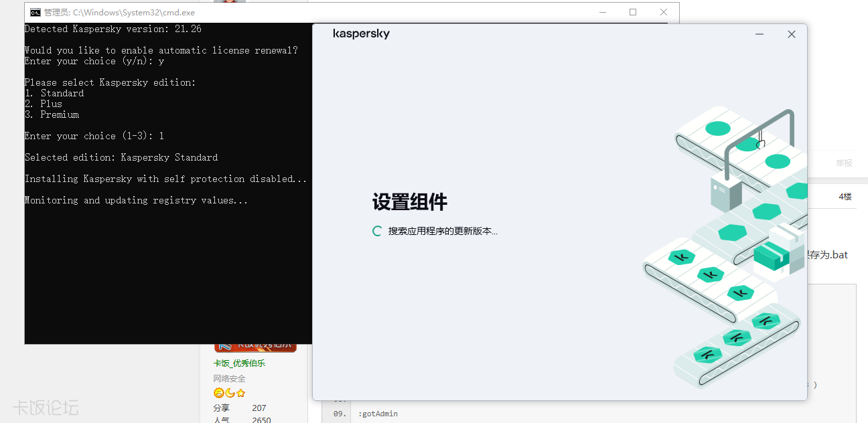The height and width of the screenshot is (423, 868).
Task: Click 'Installing Kaspersky with self protection disabled...' line
Action: pos(166,179)
